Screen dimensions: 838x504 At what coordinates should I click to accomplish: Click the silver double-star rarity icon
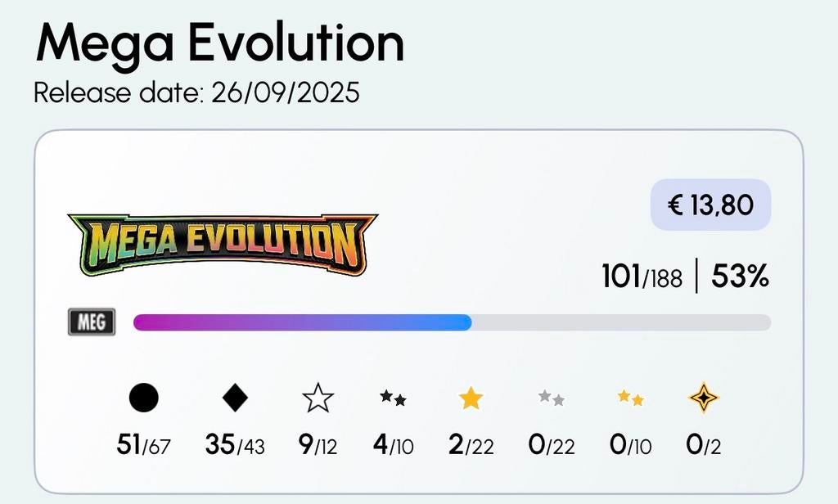click(x=551, y=398)
